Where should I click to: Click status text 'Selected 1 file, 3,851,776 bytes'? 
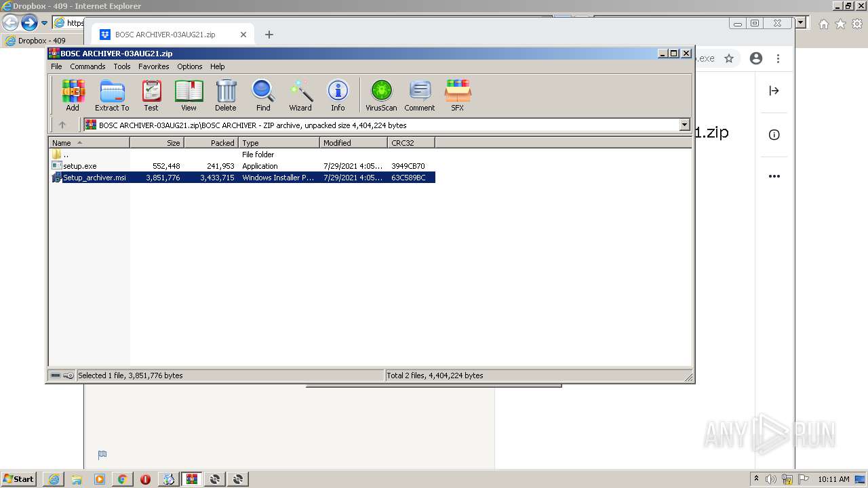[130, 375]
